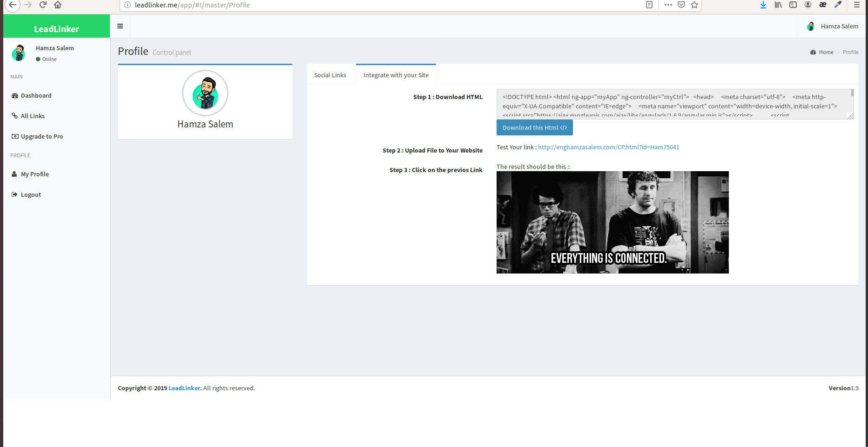Click the Download this Html button
The width and height of the screenshot is (868, 447).
pos(535,127)
